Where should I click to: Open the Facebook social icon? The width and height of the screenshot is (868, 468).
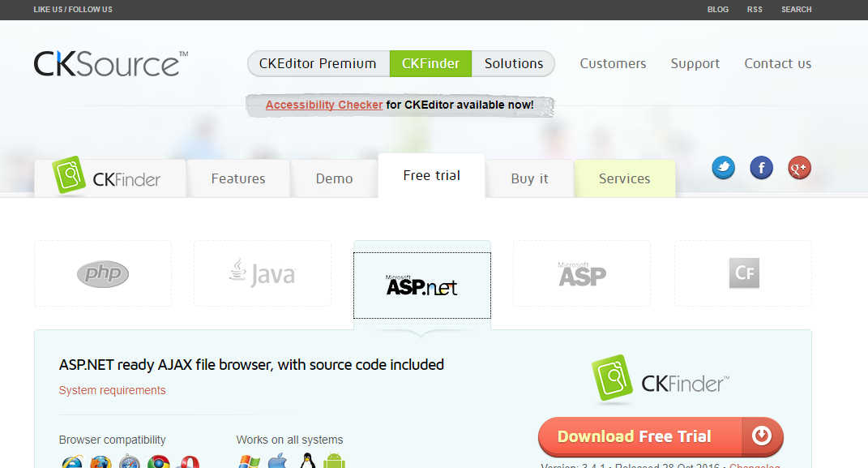(761, 168)
